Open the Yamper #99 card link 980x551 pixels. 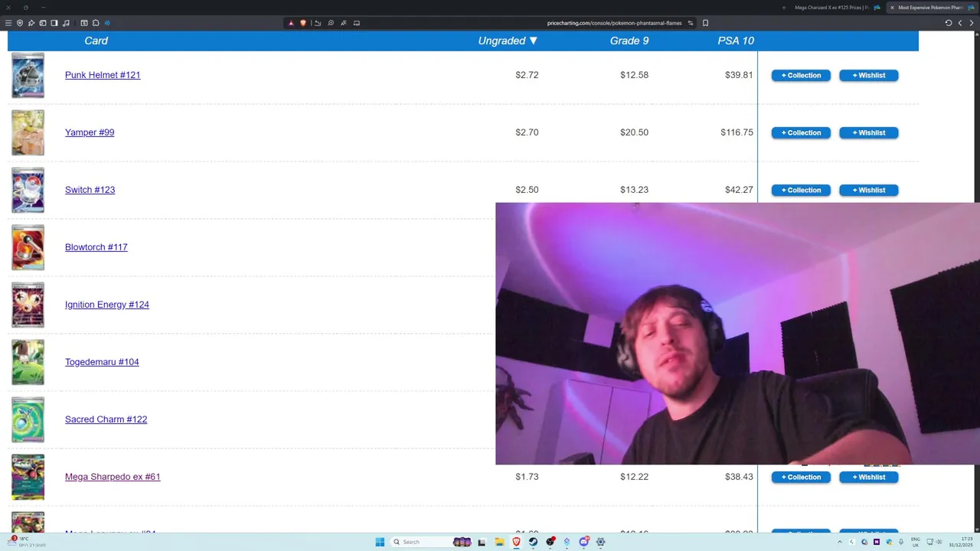90,132
